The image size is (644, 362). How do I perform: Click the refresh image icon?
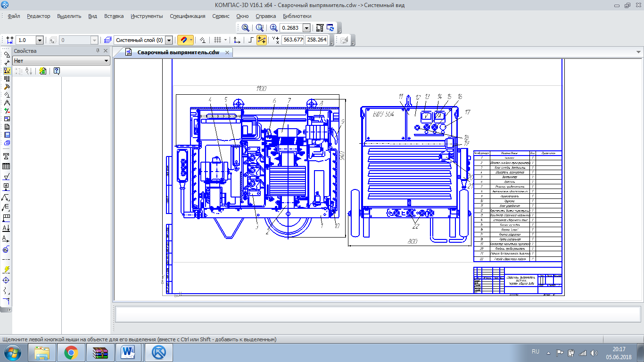click(x=330, y=28)
